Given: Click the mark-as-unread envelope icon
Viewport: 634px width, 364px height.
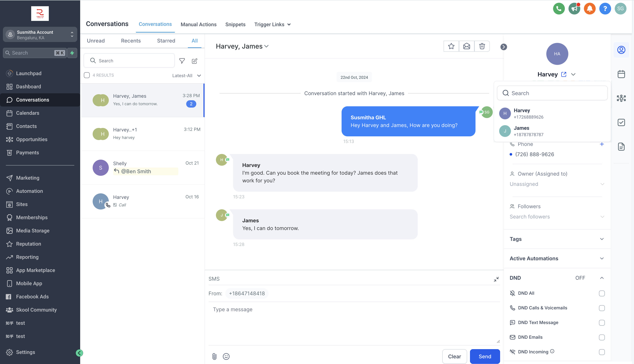Looking at the screenshot, I should pos(466,46).
